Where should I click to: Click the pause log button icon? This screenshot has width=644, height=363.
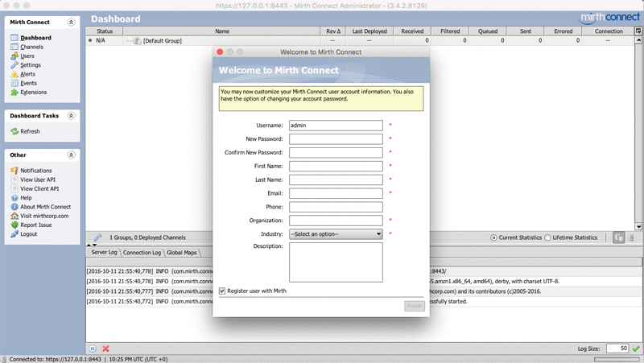[93, 349]
